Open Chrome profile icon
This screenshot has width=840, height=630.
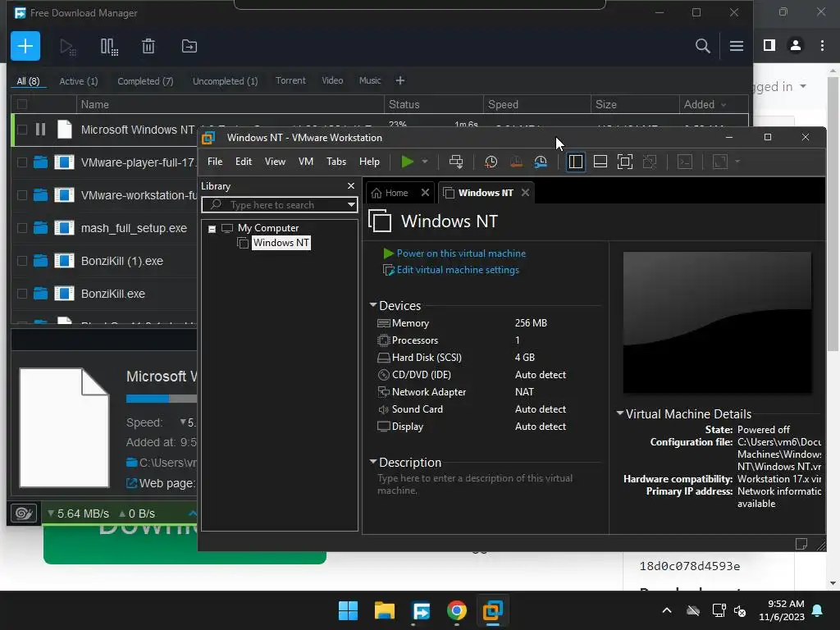click(x=796, y=46)
